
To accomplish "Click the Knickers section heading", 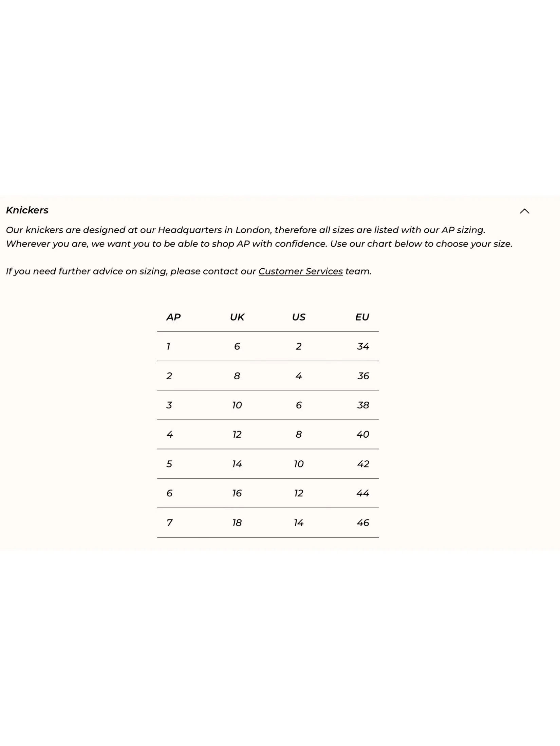I will tap(27, 210).
